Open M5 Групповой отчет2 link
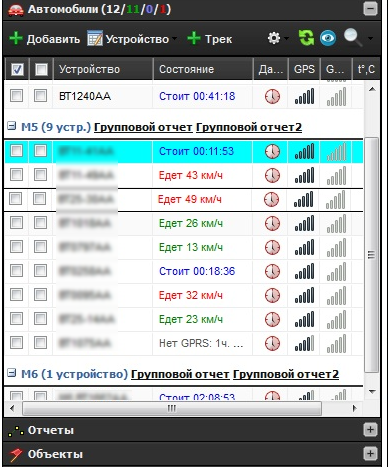This screenshot has width=388, height=467. pos(249,127)
